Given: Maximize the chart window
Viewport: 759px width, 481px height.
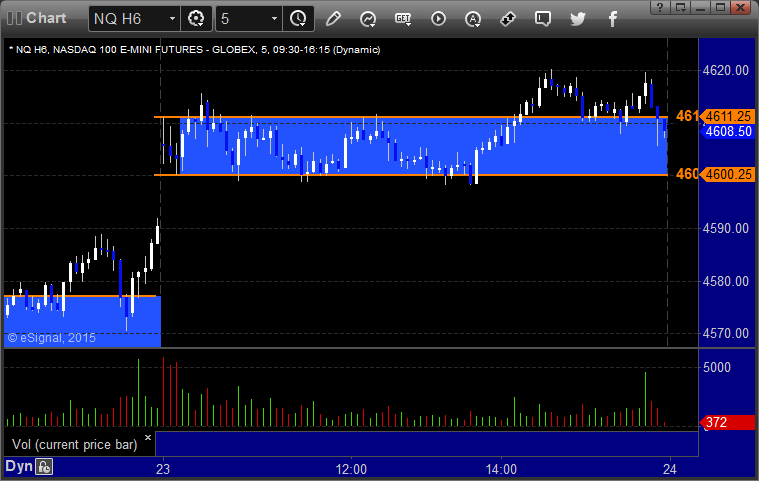Looking at the screenshot, I should pos(720,7).
